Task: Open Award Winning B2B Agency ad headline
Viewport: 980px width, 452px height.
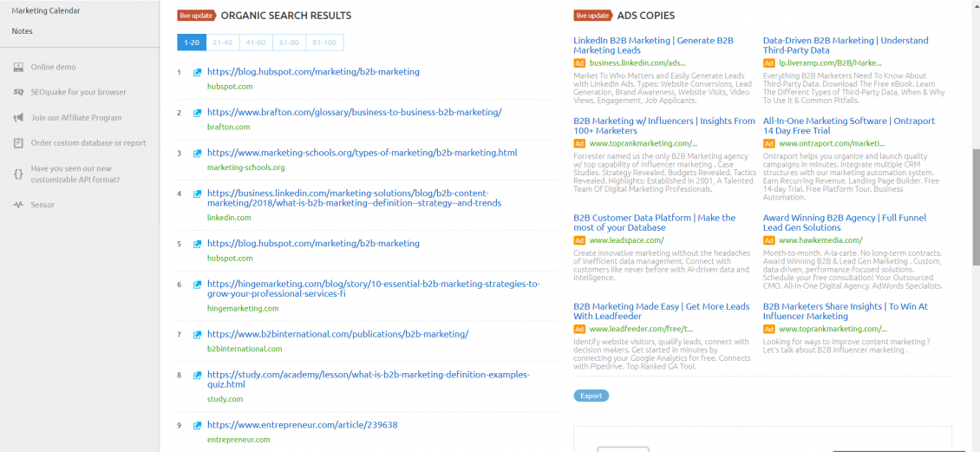Action: coord(845,223)
